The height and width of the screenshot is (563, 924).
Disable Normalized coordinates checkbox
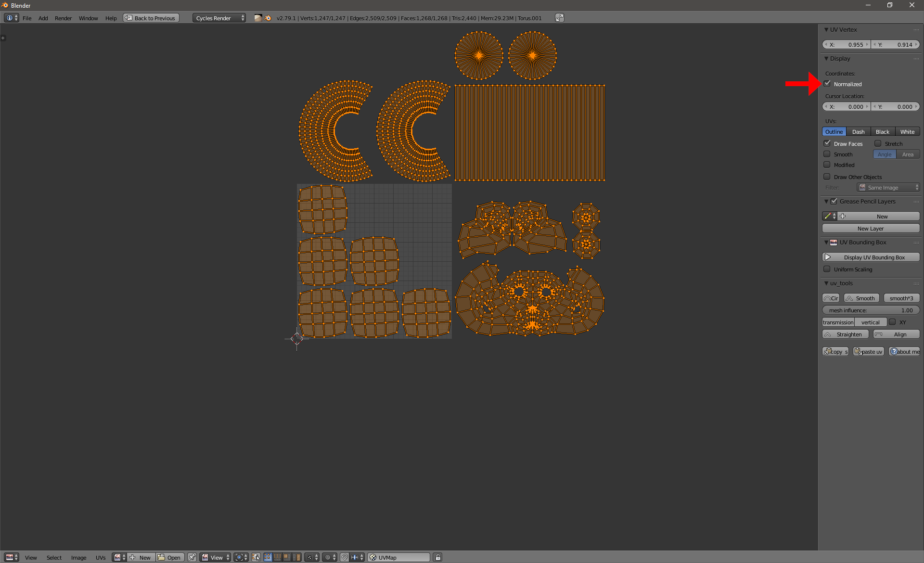[x=827, y=84]
